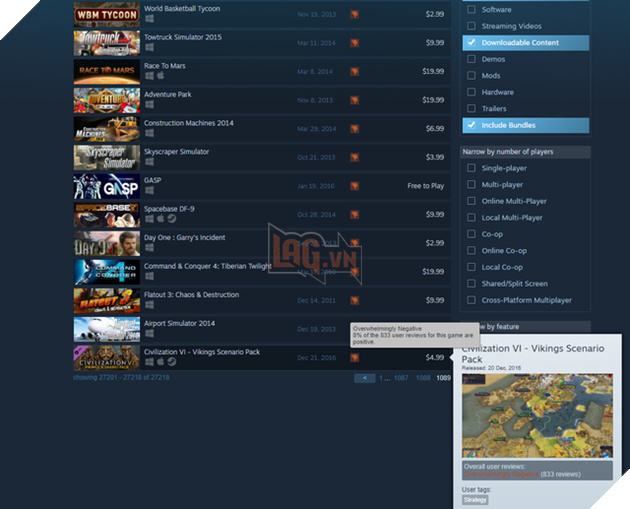Click the Windows icon under Towtruck Simulator 2015
Viewport: 630px width, 509px height.
click(149, 47)
